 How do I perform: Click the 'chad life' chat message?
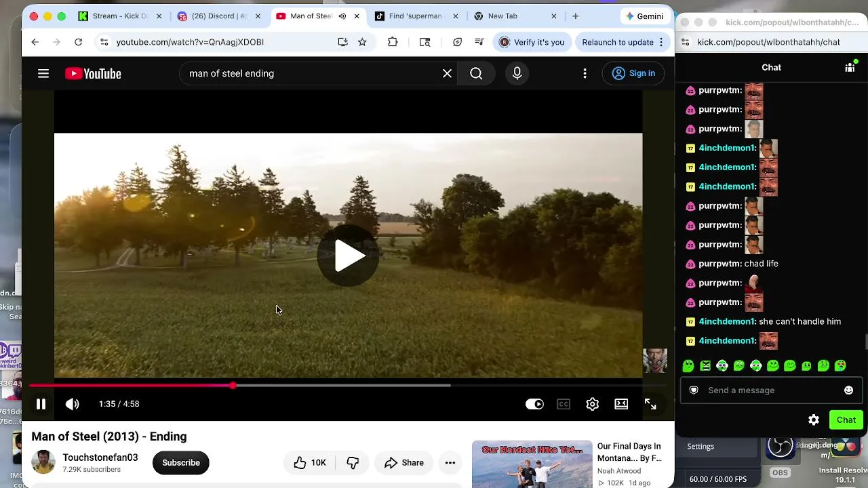tap(762, 264)
